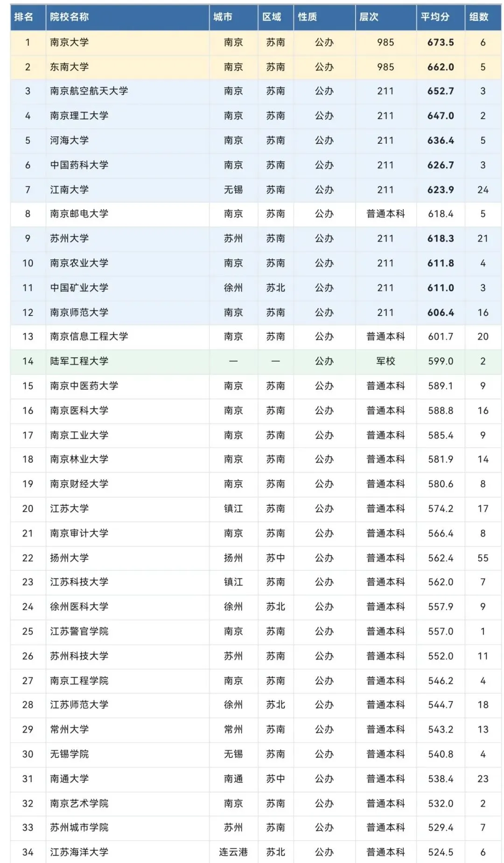504x863 pixels.
Task: Select the 江苏大学 cell
Action: (127, 509)
